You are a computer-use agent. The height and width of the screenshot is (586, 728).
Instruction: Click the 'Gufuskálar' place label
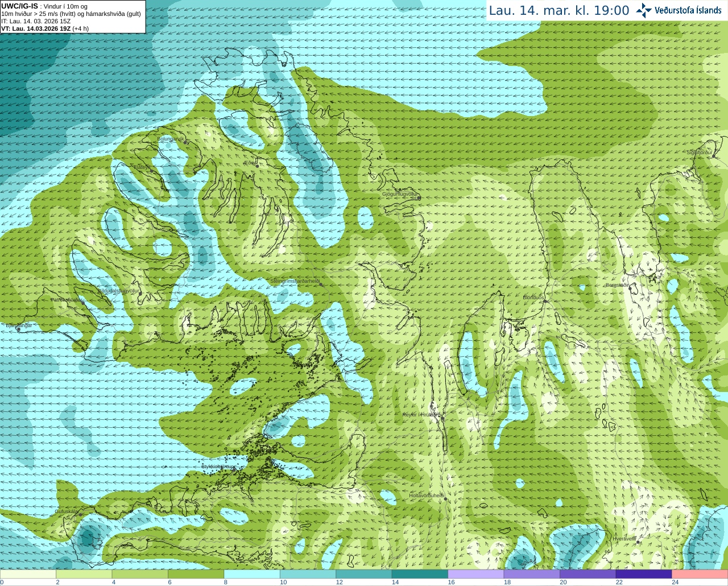click(x=67, y=511)
